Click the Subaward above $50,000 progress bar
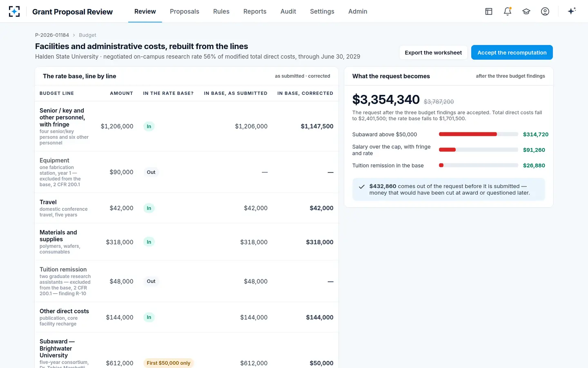588x368 pixels. click(479, 134)
